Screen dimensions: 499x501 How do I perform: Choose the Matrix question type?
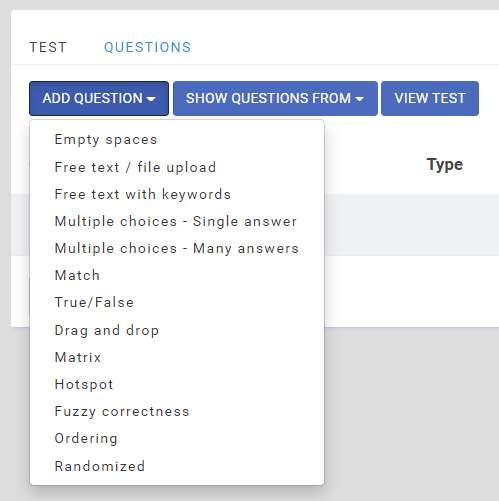point(177,357)
